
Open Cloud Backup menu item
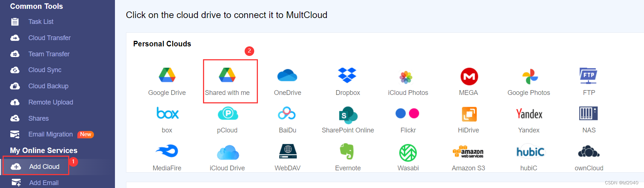(48, 86)
